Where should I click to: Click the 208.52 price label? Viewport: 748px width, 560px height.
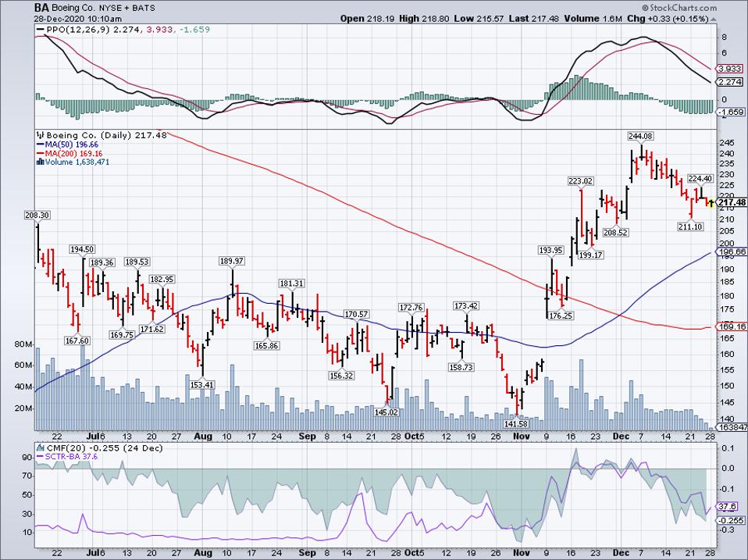click(x=616, y=233)
